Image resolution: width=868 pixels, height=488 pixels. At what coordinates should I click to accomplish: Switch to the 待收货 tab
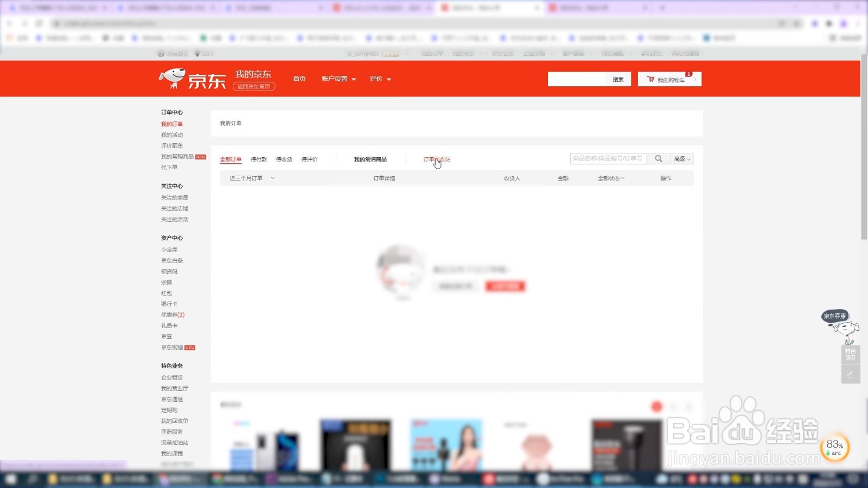pyautogui.click(x=284, y=159)
